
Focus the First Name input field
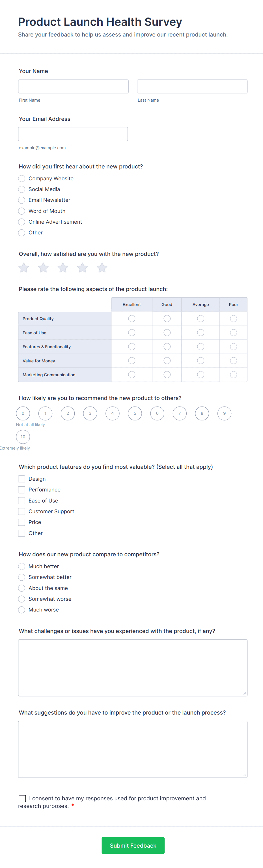[x=74, y=87]
